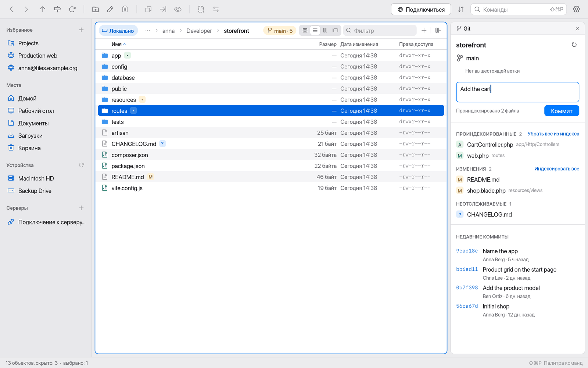
Task: Select the Локально location tab
Action: pos(118,31)
